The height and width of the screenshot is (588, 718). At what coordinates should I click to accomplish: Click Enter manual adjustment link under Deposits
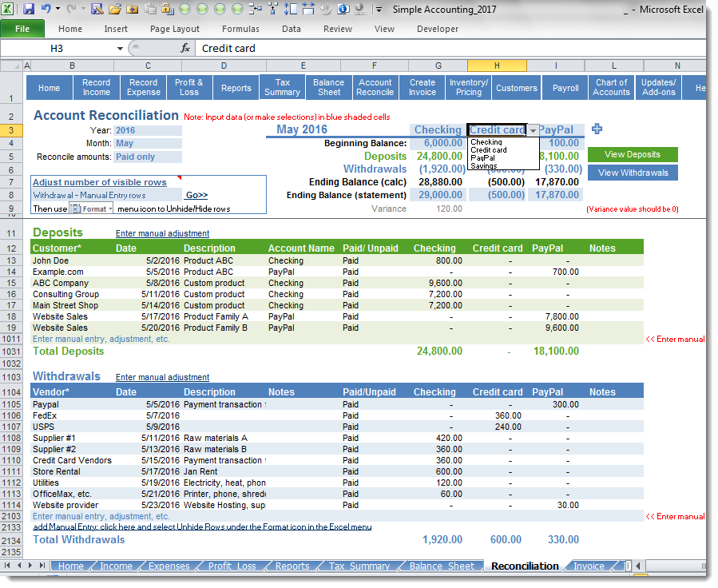point(162,233)
